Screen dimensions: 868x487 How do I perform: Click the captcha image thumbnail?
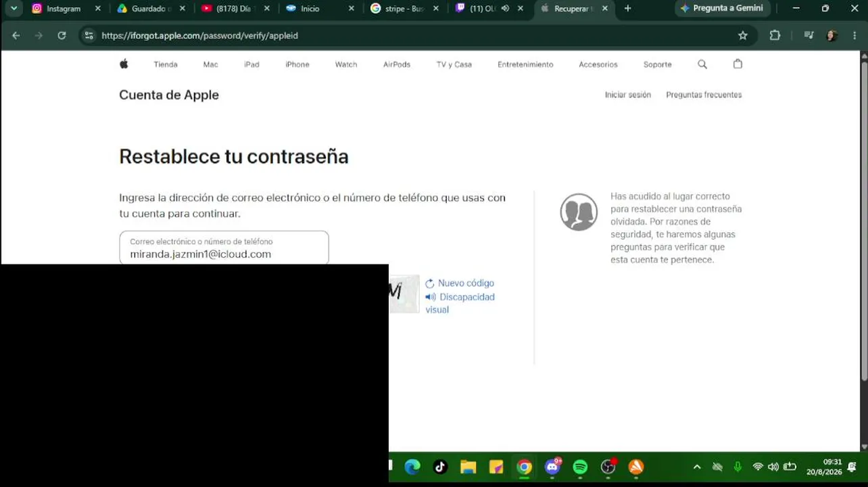[x=404, y=294]
